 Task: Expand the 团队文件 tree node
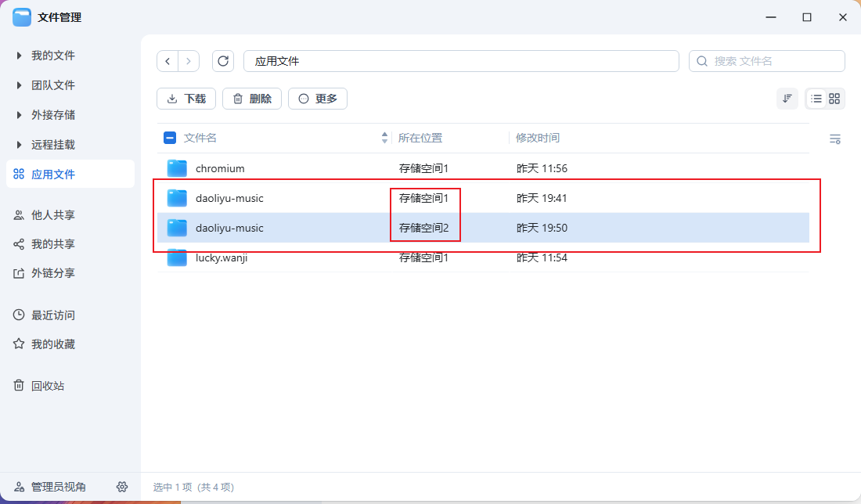[19, 85]
